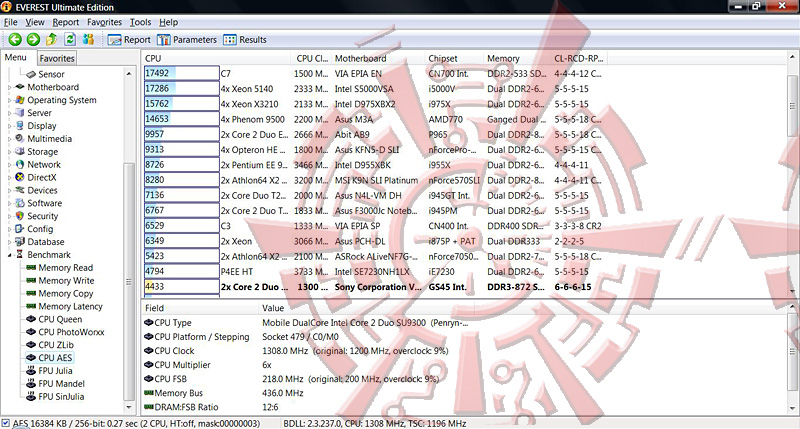Sort results by Memory column header

coord(517,58)
